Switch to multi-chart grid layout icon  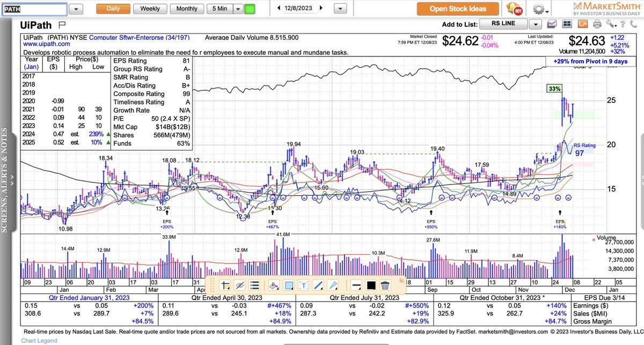tap(568, 24)
